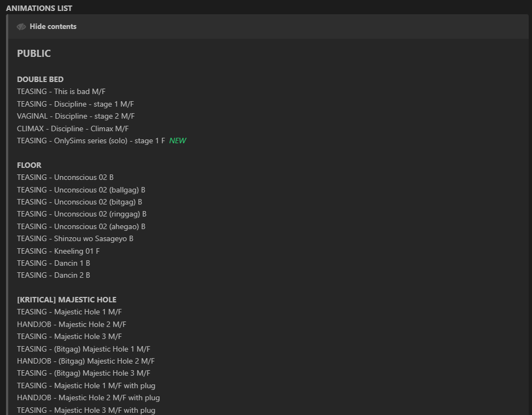This screenshot has width=532, height=415.
Task: Select the row 'TEASING - Kneeling 01 F'
Action: click(59, 251)
